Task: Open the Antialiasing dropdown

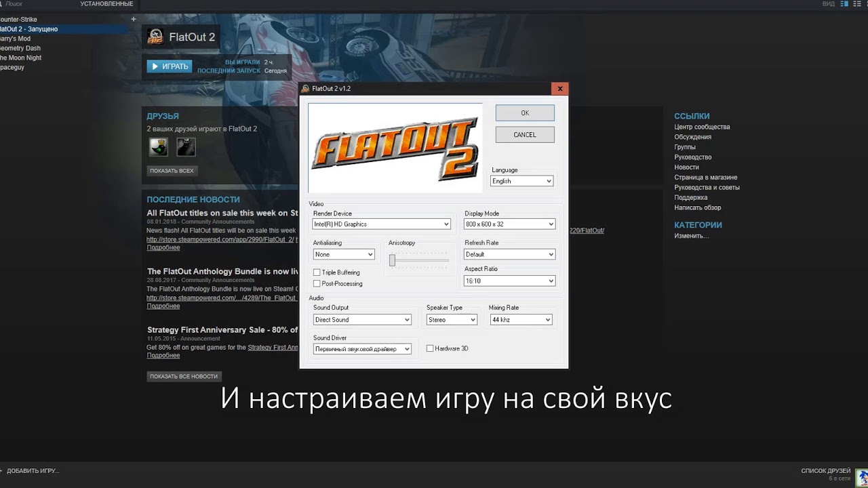Action: (x=344, y=254)
